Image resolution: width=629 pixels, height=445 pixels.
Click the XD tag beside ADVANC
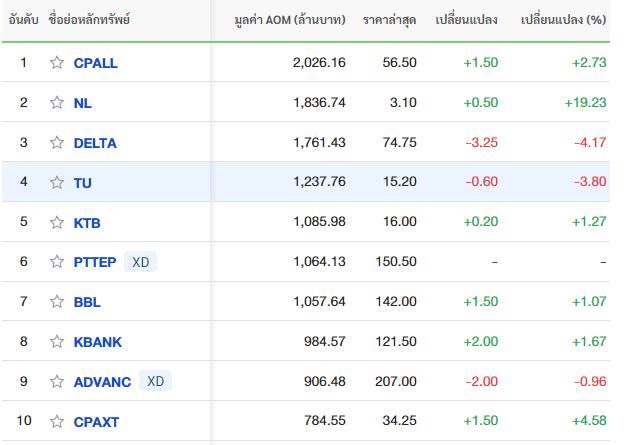tap(154, 382)
